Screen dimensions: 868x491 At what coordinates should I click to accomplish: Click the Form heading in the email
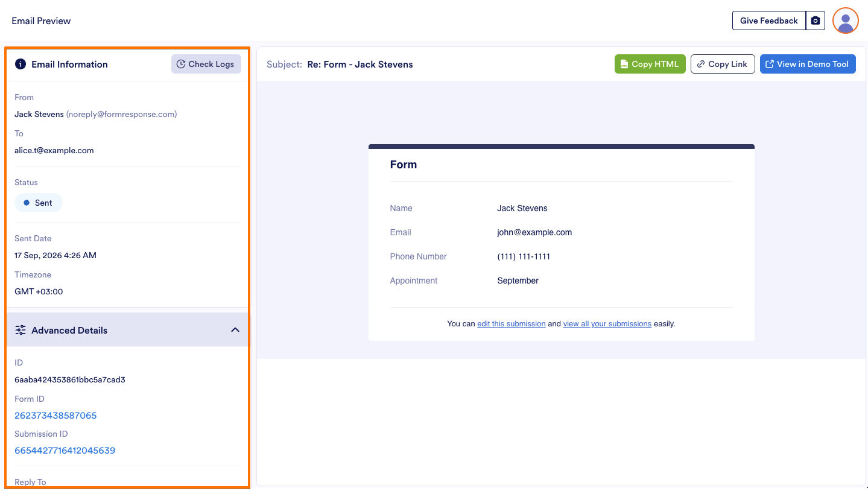pos(404,165)
